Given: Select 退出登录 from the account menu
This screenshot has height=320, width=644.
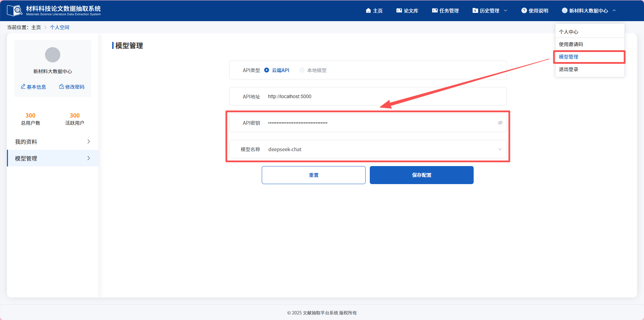Looking at the screenshot, I should pos(569,69).
